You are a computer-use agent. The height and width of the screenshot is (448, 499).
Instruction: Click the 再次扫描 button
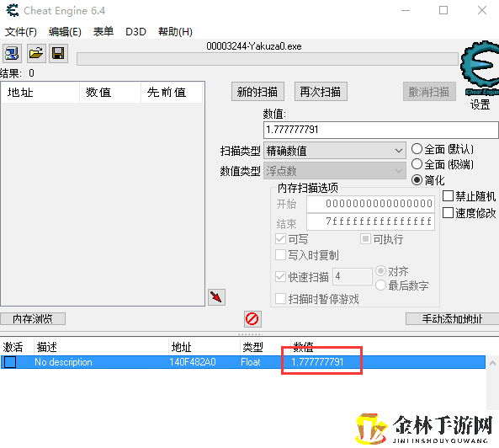coord(321,92)
